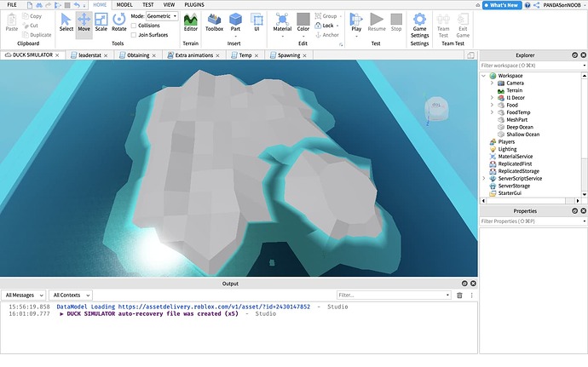This screenshot has height=367, width=588.
Task: Click the binoculars find icon
Action: [x=38, y=5]
